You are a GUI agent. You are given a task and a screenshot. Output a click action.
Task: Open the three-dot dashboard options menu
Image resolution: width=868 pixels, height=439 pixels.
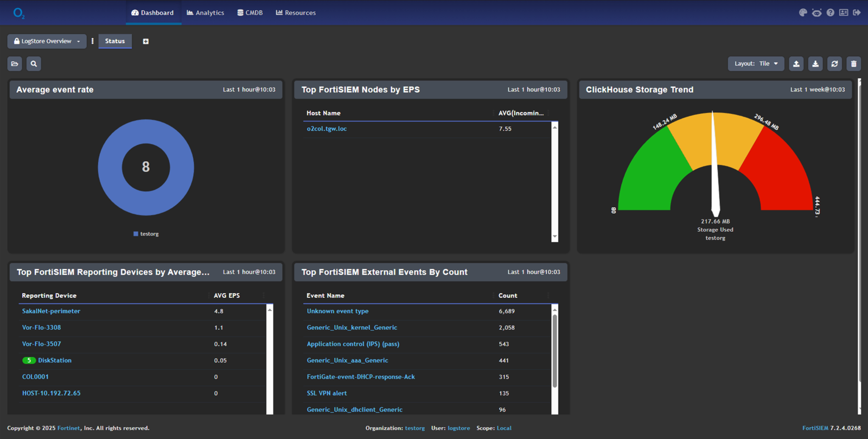pos(92,41)
